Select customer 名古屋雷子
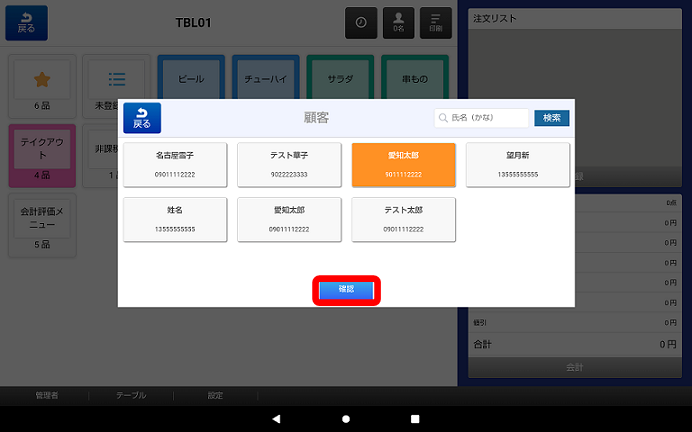The image size is (692, 432). click(175, 165)
